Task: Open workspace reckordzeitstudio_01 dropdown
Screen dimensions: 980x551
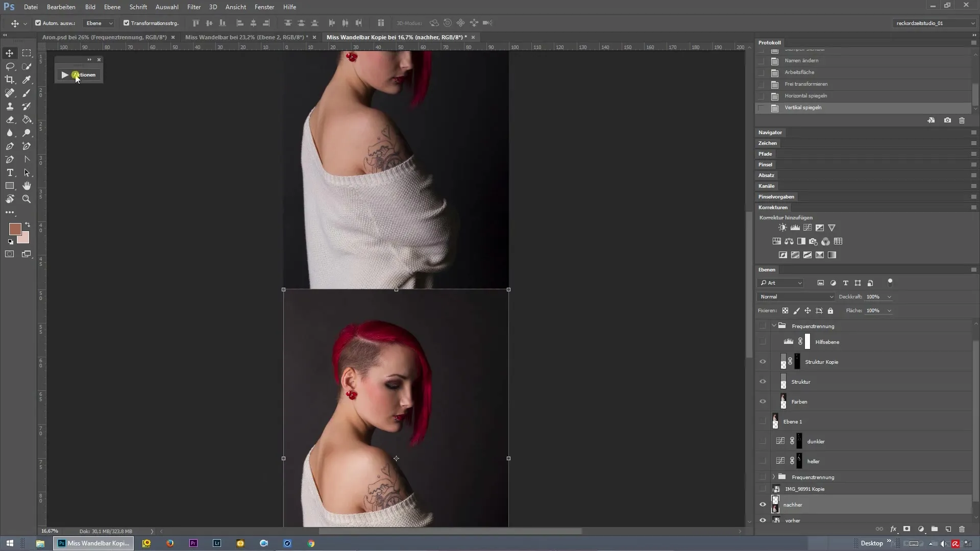Action: pyautogui.click(x=935, y=23)
